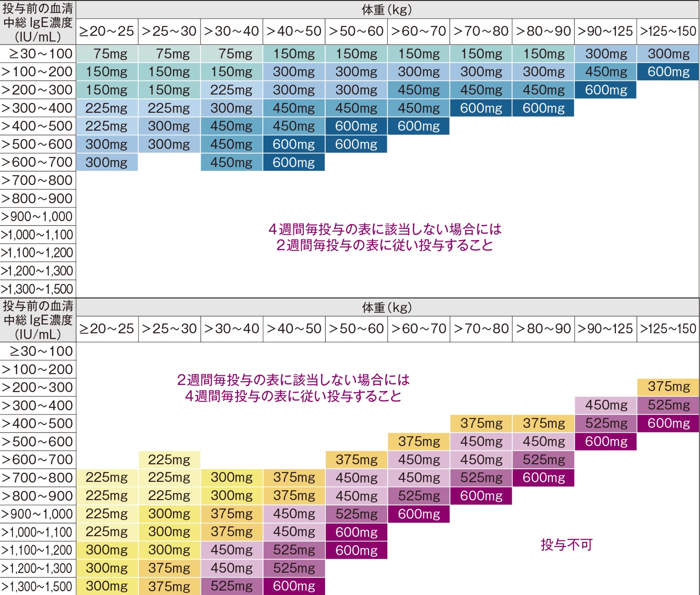Click 450mg in lower table row >900~1,000
Image resolution: width=700 pixels, height=595 pixels.
[294, 514]
